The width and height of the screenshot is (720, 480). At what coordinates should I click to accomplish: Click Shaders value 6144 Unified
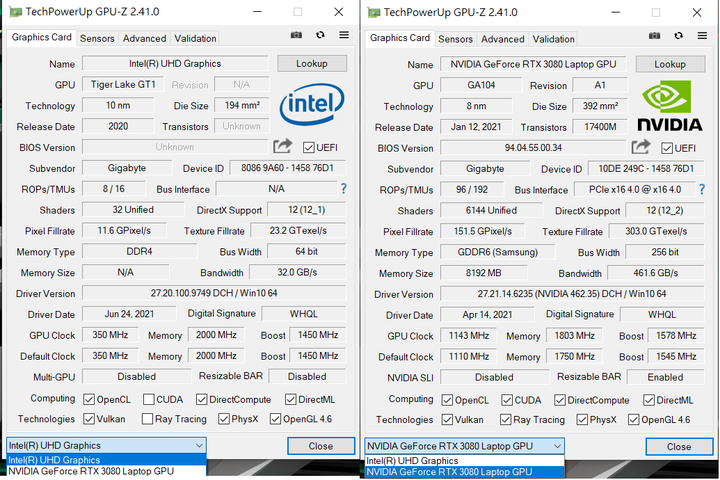tap(491, 210)
